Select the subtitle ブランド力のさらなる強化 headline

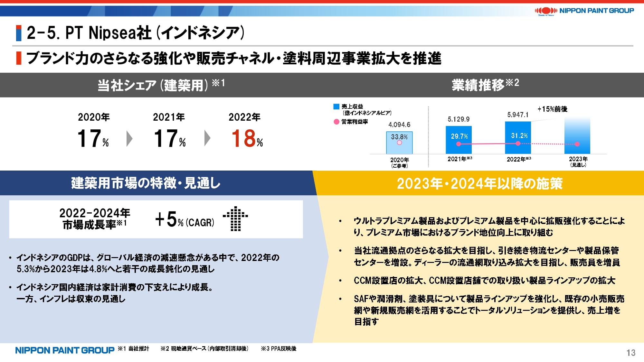[234, 58]
